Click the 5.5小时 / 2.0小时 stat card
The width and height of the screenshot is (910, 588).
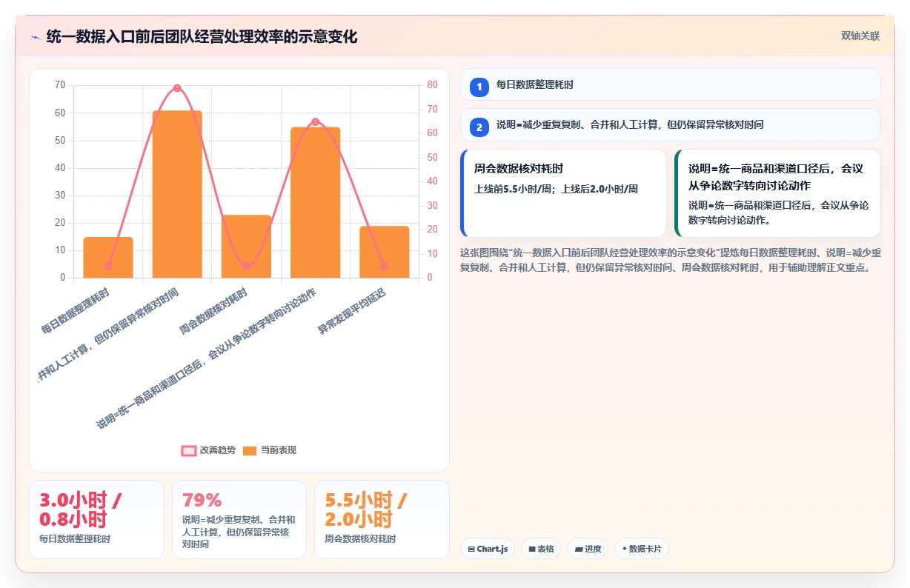pyautogui.click(x=382, y=519)
